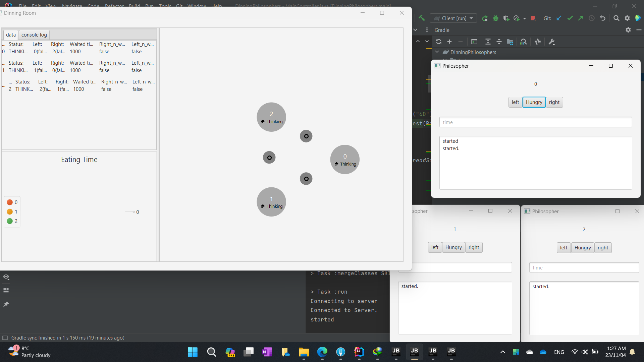Click Git update project arrow
This screenshot has width=644, height=362.
559,18
